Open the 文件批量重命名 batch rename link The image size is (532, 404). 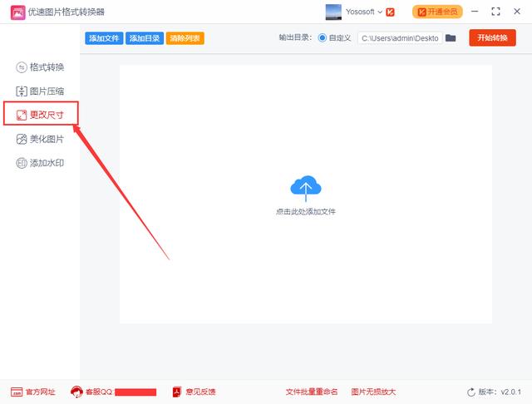312,392
